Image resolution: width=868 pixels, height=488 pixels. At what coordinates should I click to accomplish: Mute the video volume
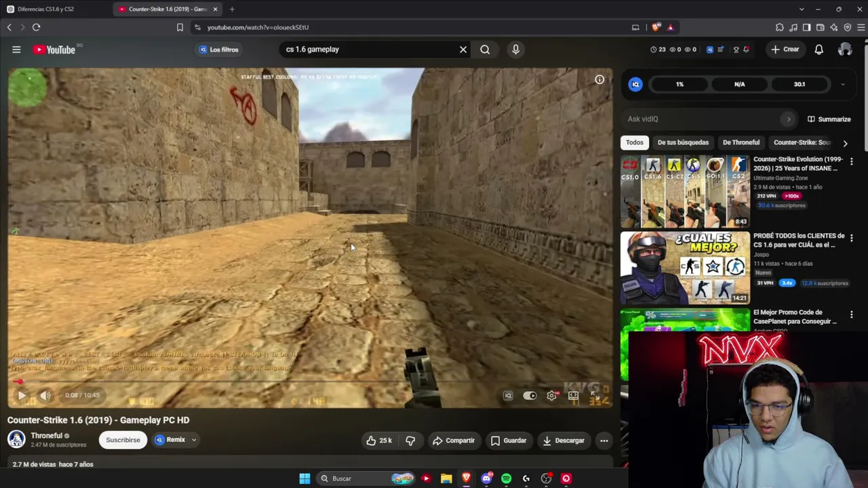45,395
